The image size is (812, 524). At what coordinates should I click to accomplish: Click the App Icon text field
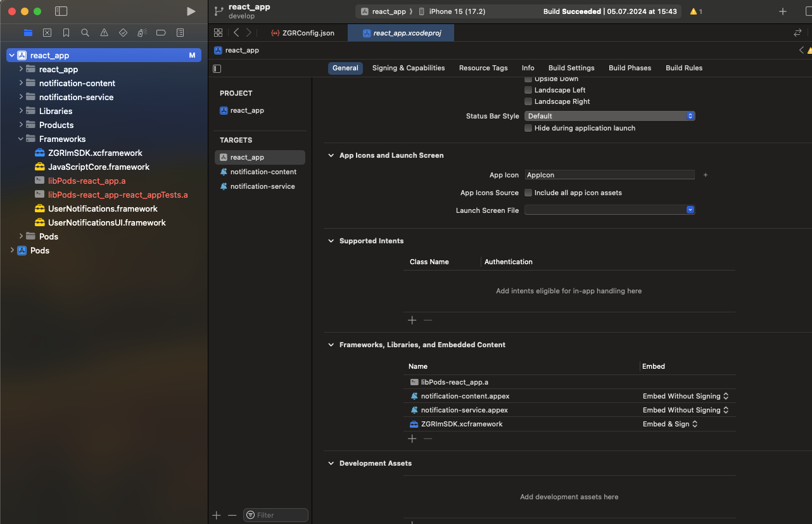[x=609, y=175]
